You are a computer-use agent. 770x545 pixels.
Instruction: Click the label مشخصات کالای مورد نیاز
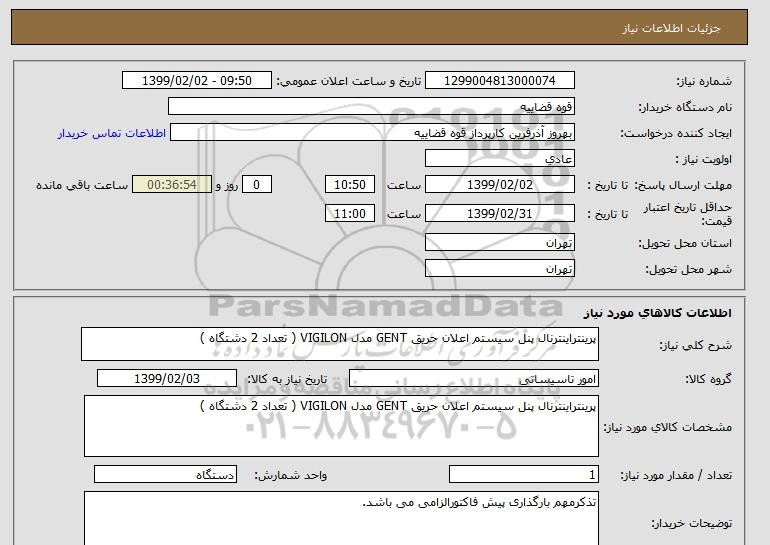(667, 427)
